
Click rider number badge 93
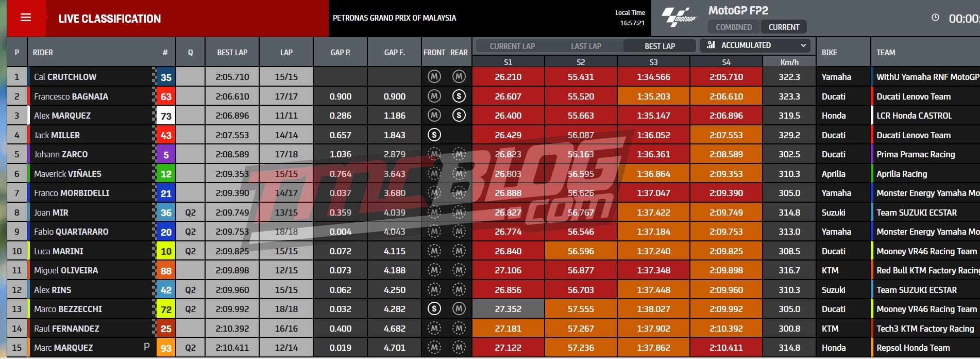(x=166, y=348)
